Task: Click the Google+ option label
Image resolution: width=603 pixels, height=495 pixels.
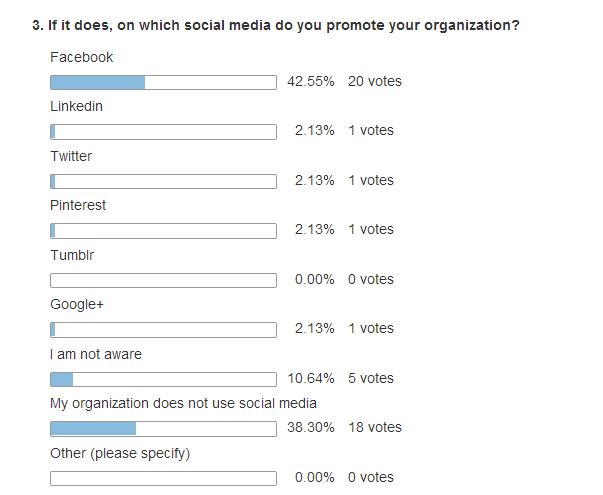Action: (77, 304)
